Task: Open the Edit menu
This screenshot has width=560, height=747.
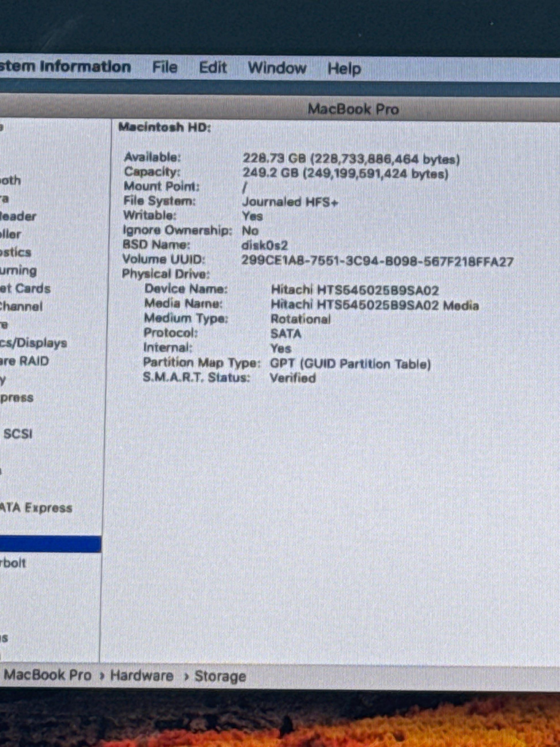Action: click(x=213, y=68)
